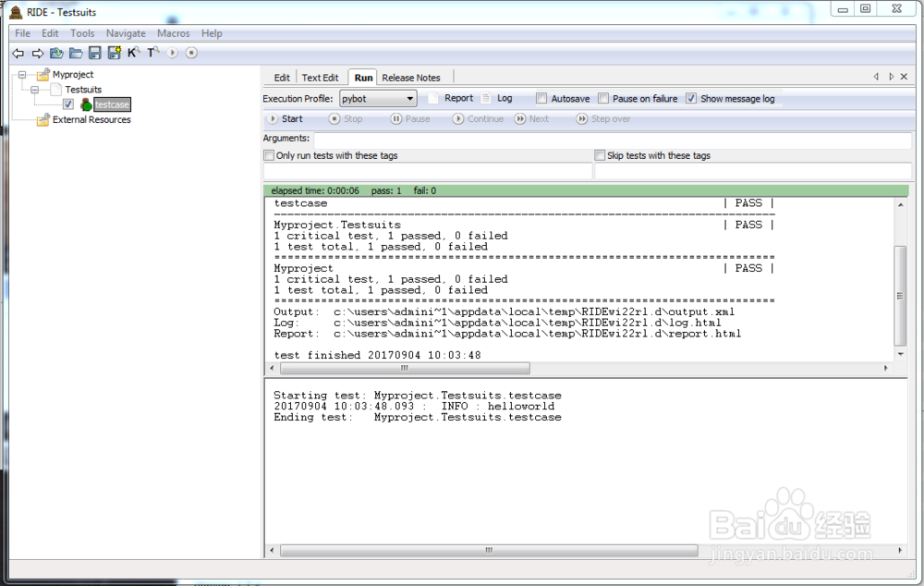This screenshot has width=924, height=586.
Task: Select the Run tab
Action: pyautogui.click(x=363, y=78)
